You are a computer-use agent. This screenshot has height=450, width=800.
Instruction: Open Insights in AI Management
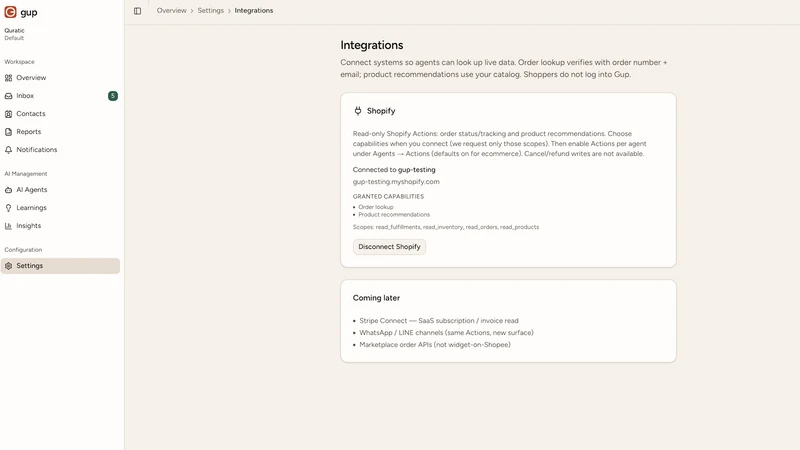click(x=60, y=226)
